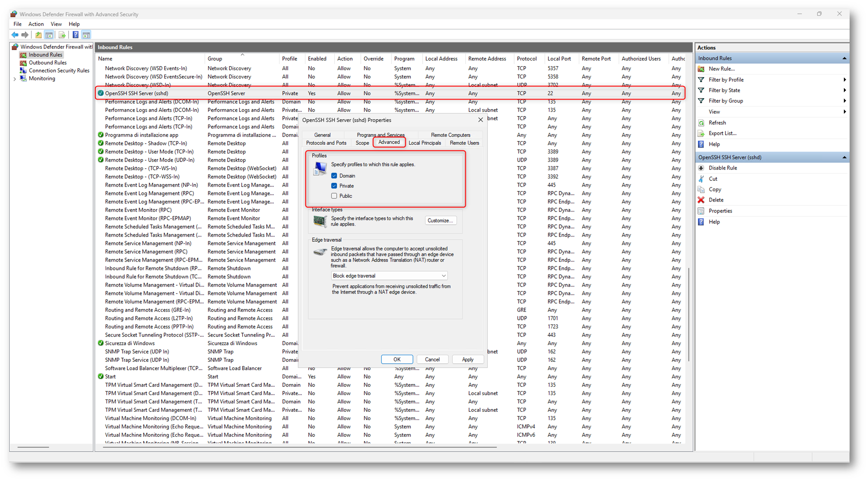Screen dimensions: 868x481
Task: Switch to the General tab
Action: tap(322, 135)
